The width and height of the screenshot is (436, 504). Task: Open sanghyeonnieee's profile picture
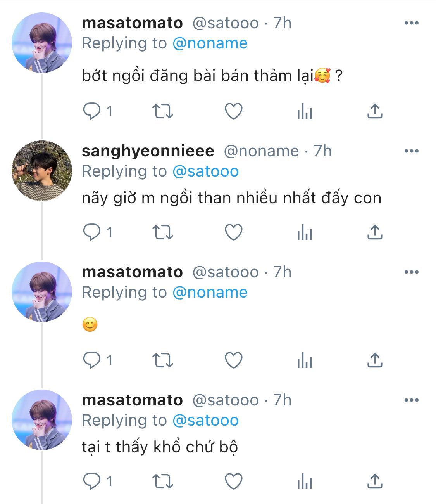42,171
